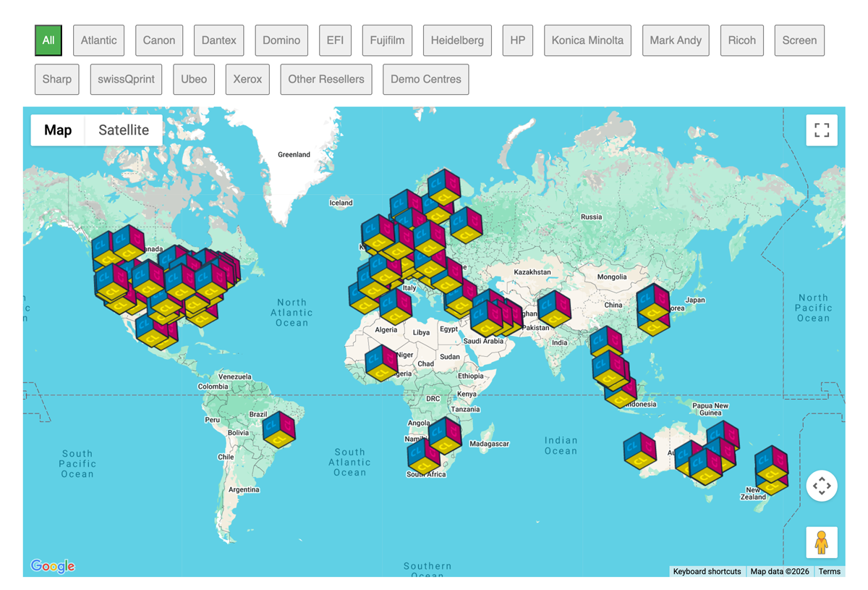
Task: Filter locations by Canon
Action: pyautogui.click(x=159, y=41)
